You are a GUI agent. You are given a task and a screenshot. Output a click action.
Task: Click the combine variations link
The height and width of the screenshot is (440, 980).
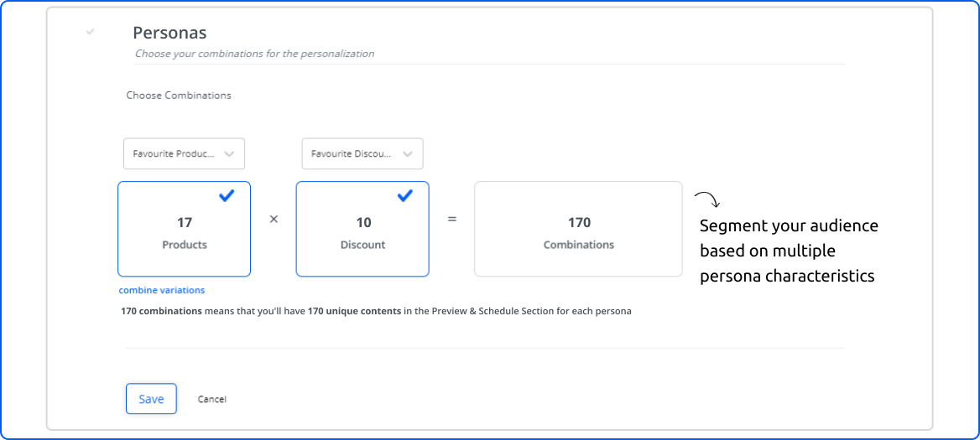point(162,290)
